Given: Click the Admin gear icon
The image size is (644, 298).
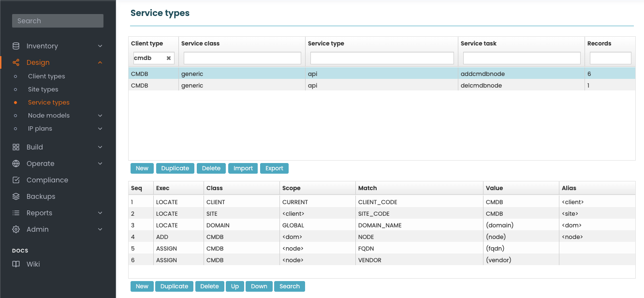Looking at the screenshot, I should 16,229.
